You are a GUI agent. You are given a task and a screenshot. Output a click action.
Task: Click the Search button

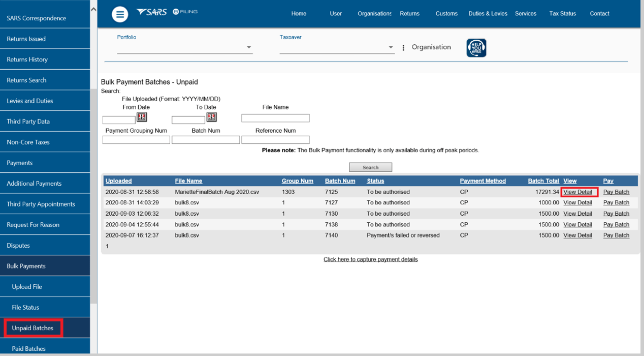[370, 167]
